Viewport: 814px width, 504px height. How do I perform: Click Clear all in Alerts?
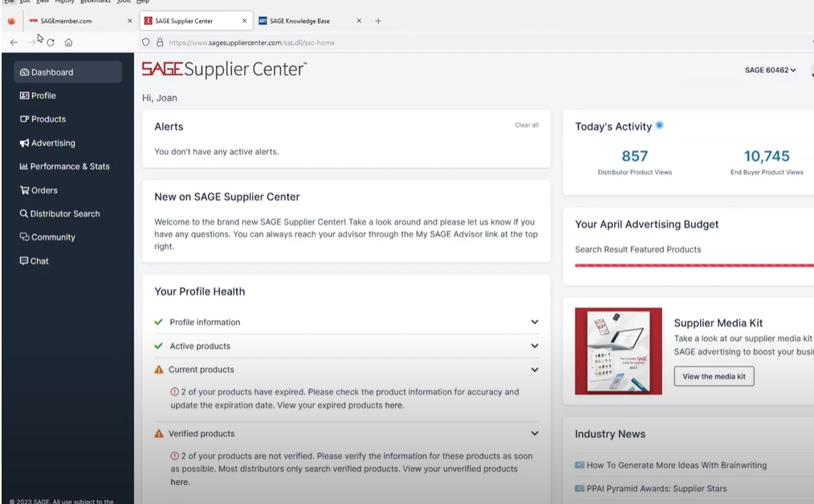point(527,125)
